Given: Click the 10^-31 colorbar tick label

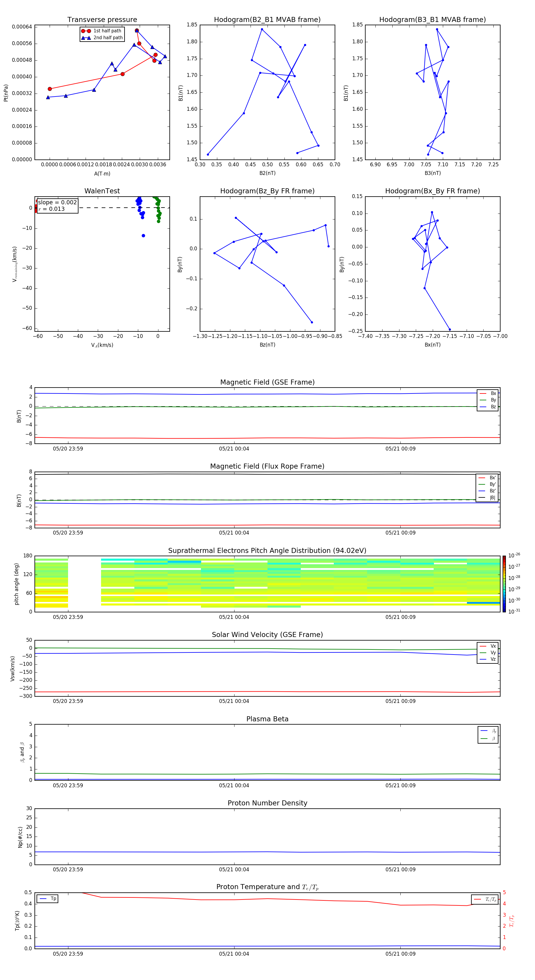Looking at the screenshot, I should 514,611.
